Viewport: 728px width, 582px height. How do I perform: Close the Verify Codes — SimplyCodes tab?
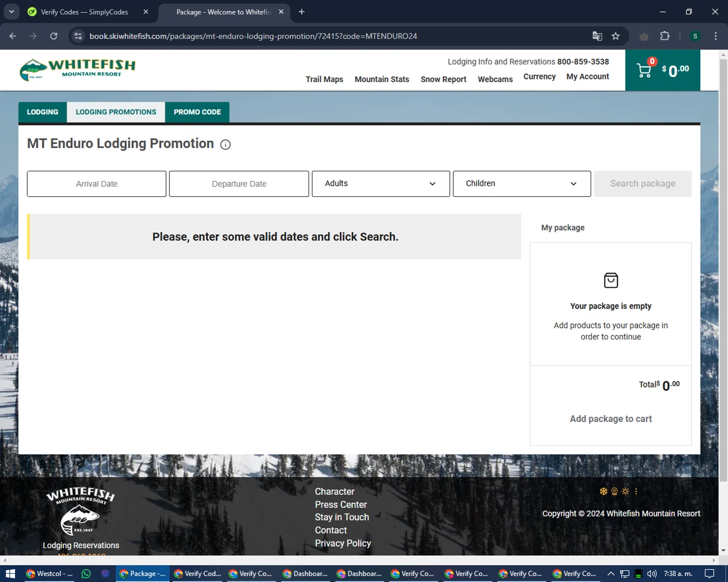(146, 12)
